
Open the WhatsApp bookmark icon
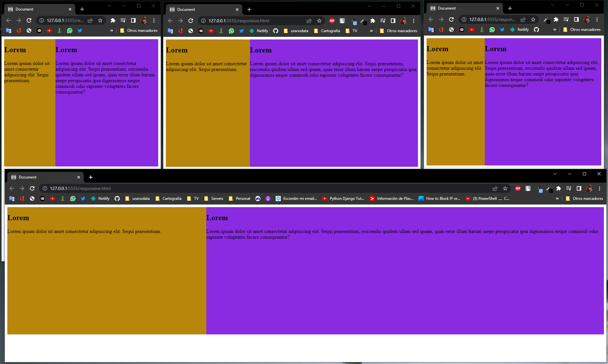[x=73, y=198]
